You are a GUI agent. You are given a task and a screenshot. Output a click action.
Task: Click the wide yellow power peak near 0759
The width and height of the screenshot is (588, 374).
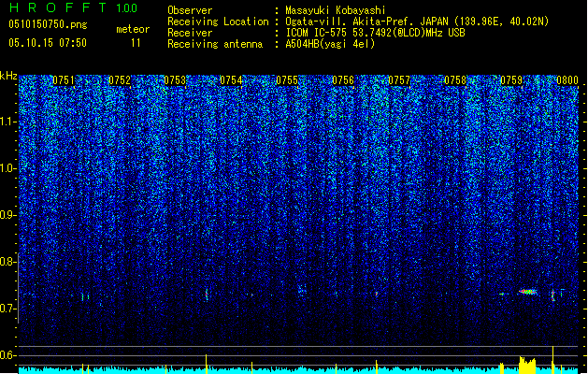point(527,366)
